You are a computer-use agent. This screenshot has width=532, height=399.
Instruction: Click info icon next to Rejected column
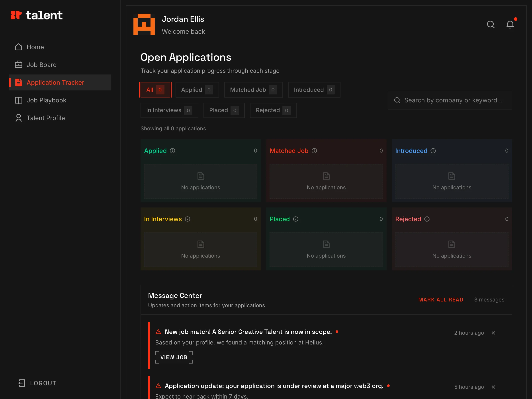pos(427,219)
